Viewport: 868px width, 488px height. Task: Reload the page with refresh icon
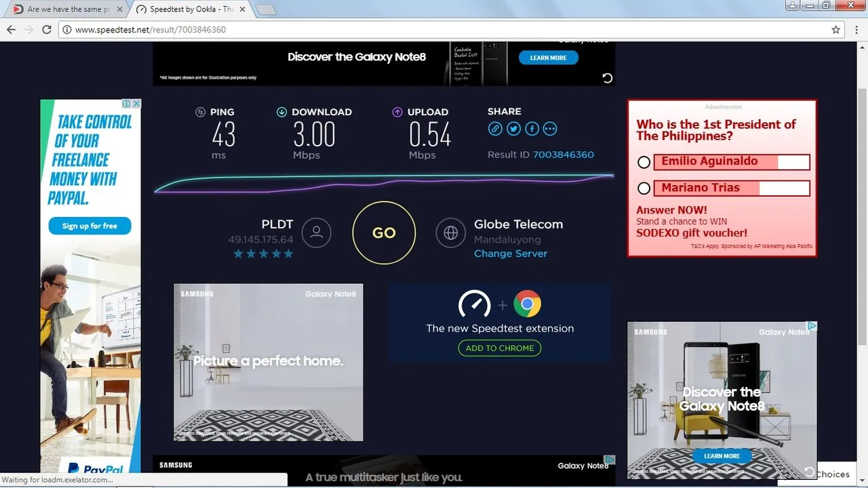click(x=47, y=30)
